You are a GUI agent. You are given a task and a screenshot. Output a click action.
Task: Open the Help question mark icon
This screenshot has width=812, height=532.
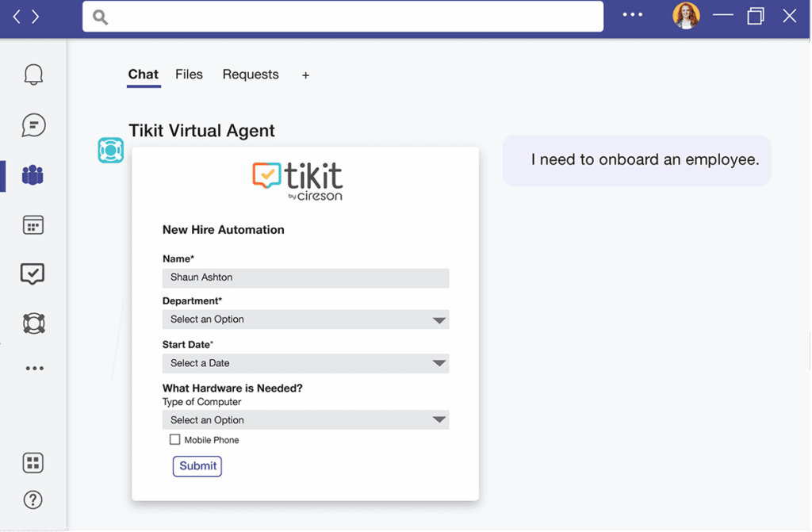[33, 499]
